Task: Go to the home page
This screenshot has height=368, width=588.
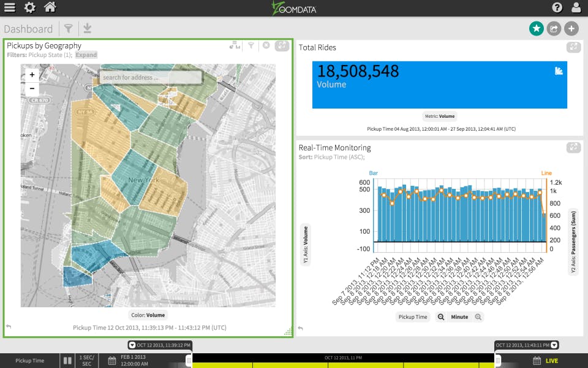Action: click(50, 8)
